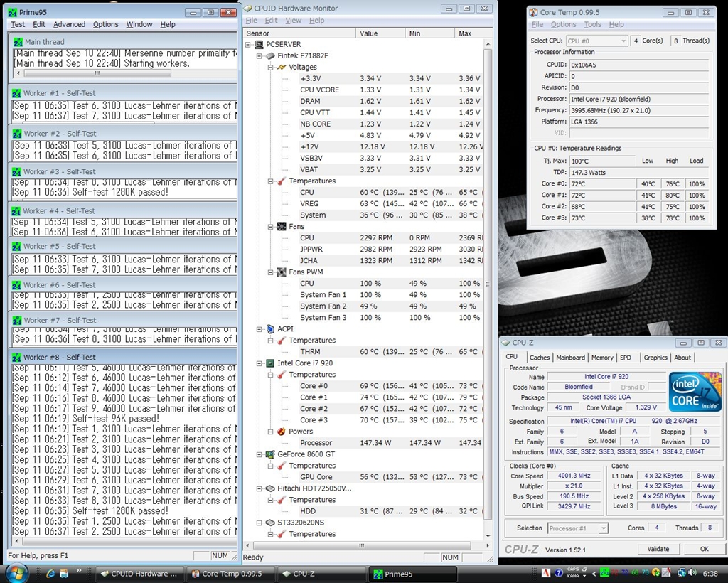
Task: Click the Validate button in CPU-Z
Action: point(658,549)
